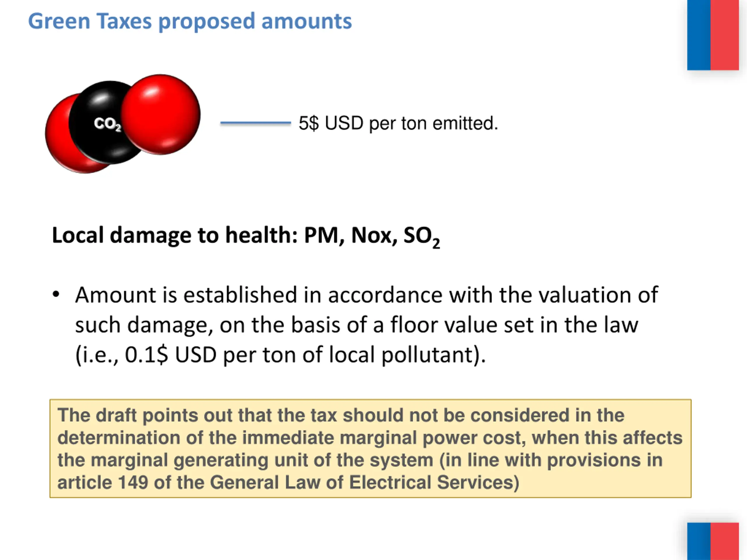The width and height of the screenshot is (747, 560).
Task: Click 'General Law of Electrical Services' text
Action: 364,482
